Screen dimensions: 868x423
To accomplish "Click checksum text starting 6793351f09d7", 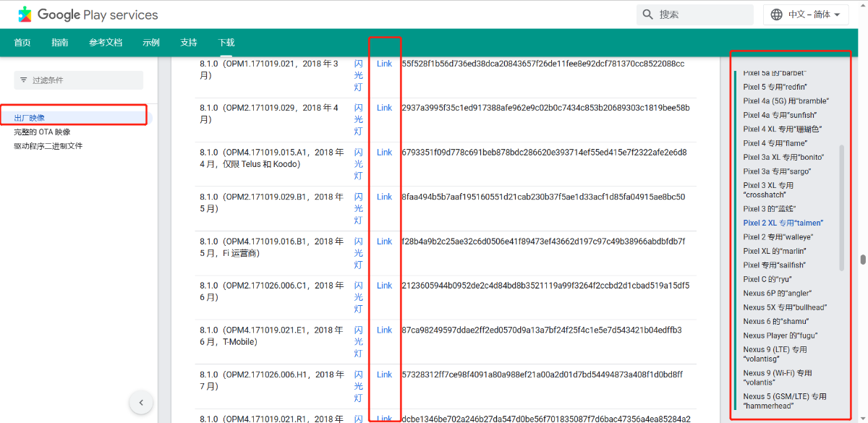I will click(x=544, y=153).
